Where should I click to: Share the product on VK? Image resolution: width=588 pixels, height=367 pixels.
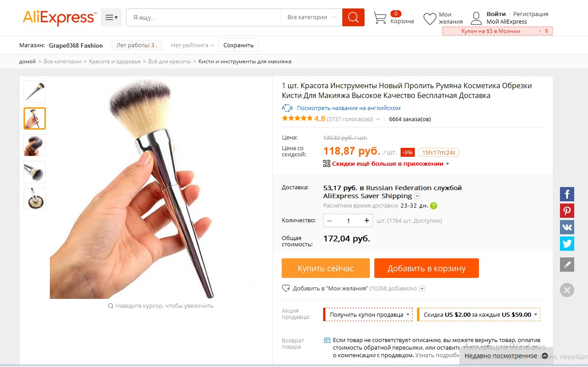coord(567,227)
